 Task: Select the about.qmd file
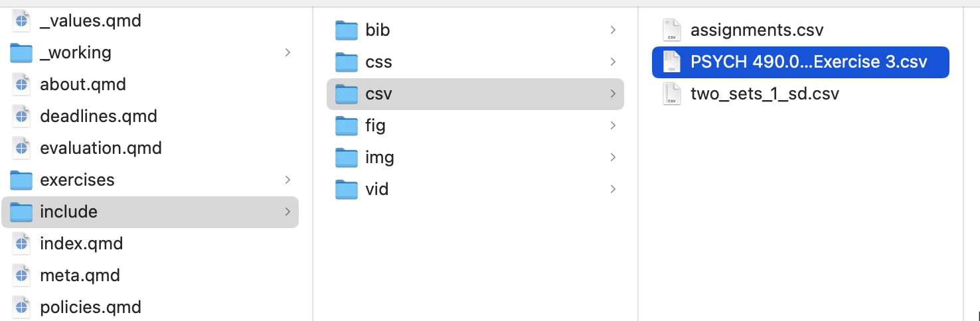82,84
